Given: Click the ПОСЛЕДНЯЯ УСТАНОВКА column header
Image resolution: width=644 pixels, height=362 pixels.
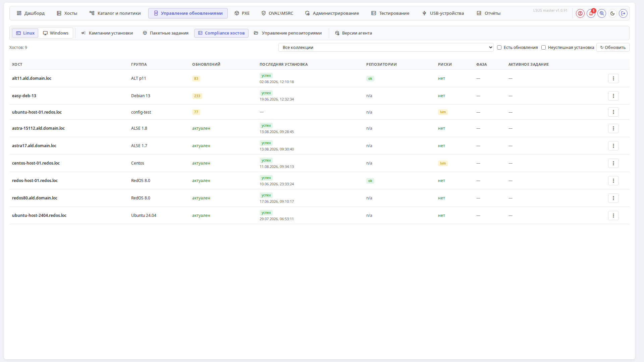Looking at the screenshot, I should point(283,64).
